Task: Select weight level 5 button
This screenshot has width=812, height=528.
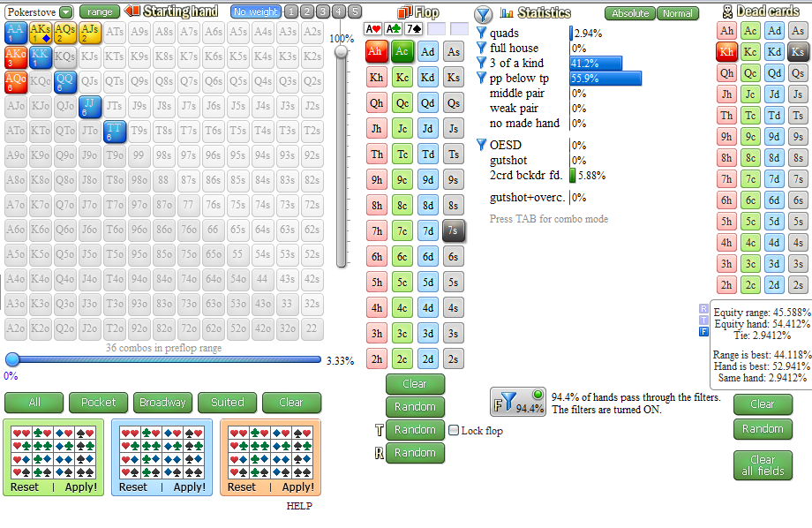Action: [x=355, y=11]
